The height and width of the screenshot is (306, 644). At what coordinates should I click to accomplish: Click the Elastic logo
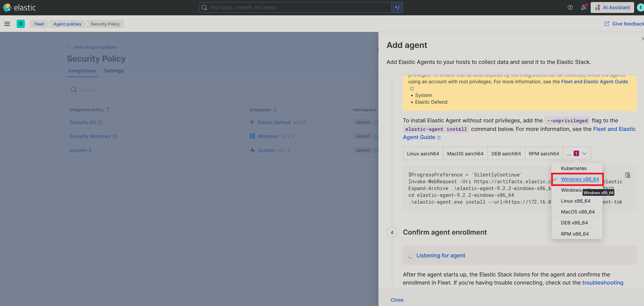point(19,7)
